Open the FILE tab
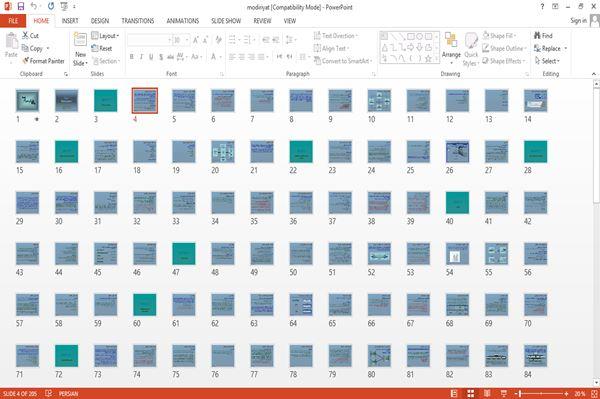The image size is (600, 399). click(x=13, y=21)
